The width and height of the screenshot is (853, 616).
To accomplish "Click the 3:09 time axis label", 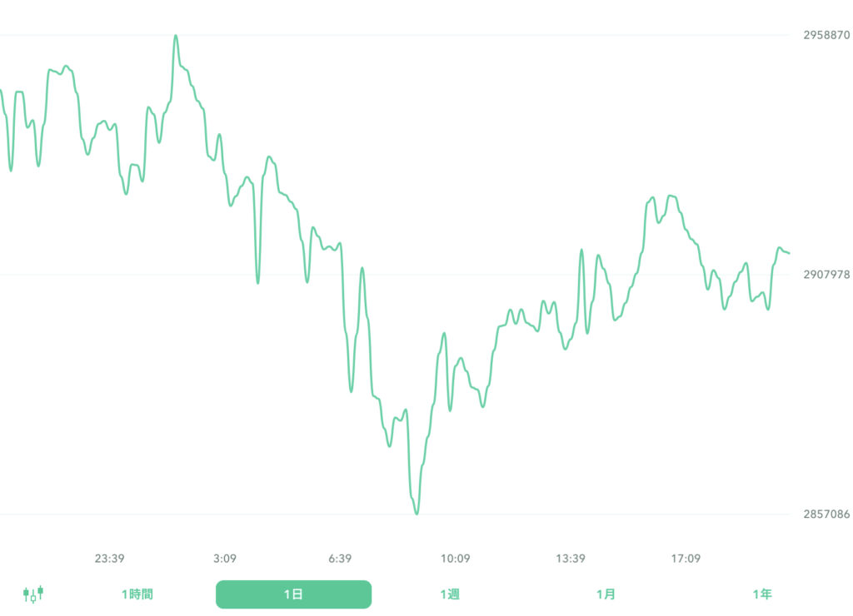I will [x=226, y=559].
